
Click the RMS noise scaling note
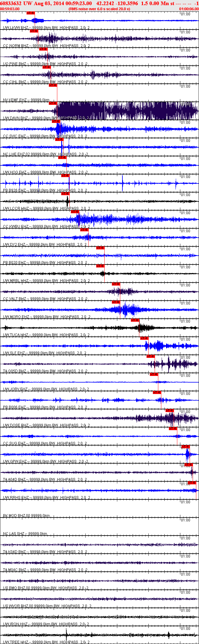click(99, 9)
